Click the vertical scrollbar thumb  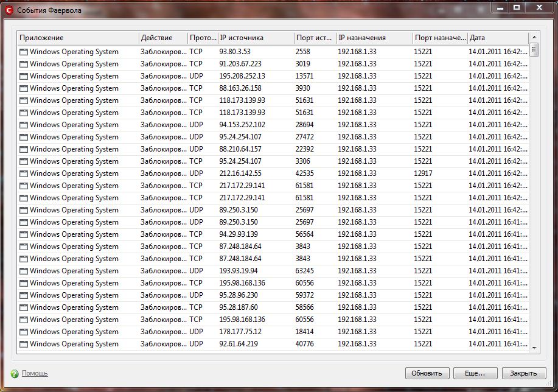tap(534, 50)
